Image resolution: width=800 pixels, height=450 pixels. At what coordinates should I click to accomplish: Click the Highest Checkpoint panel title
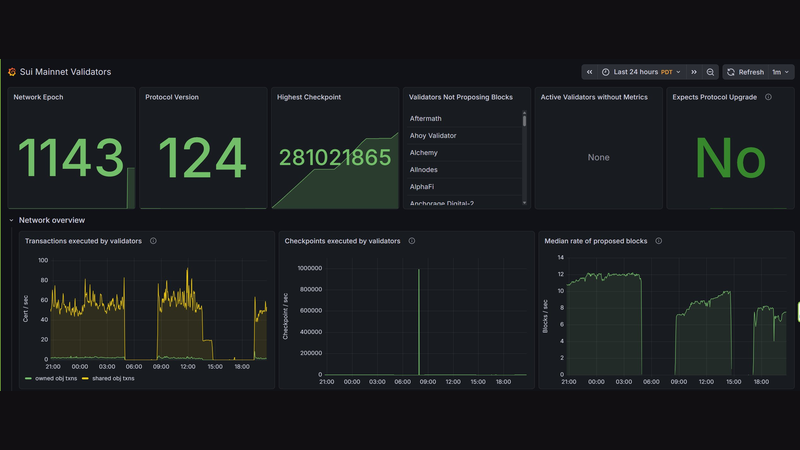coord(309,97)
